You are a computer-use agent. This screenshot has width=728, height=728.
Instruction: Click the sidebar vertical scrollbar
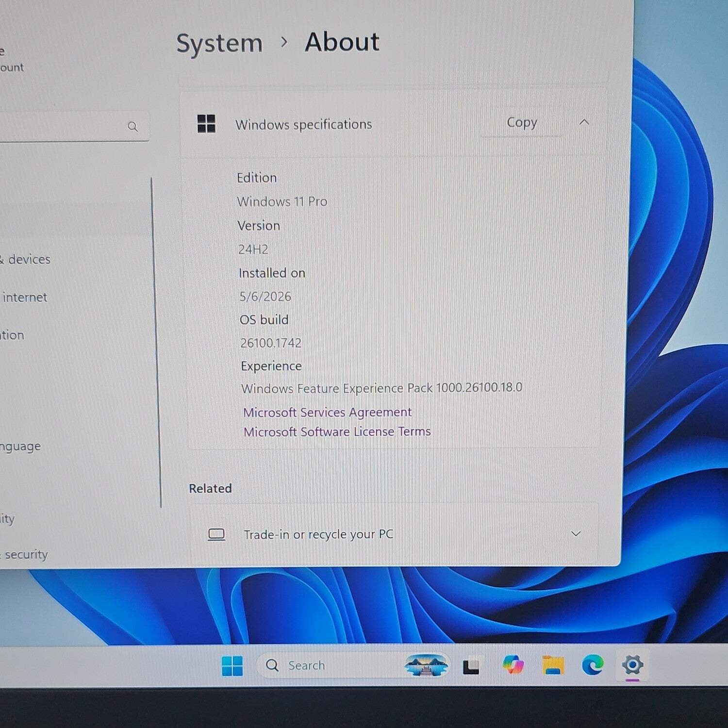156,342
